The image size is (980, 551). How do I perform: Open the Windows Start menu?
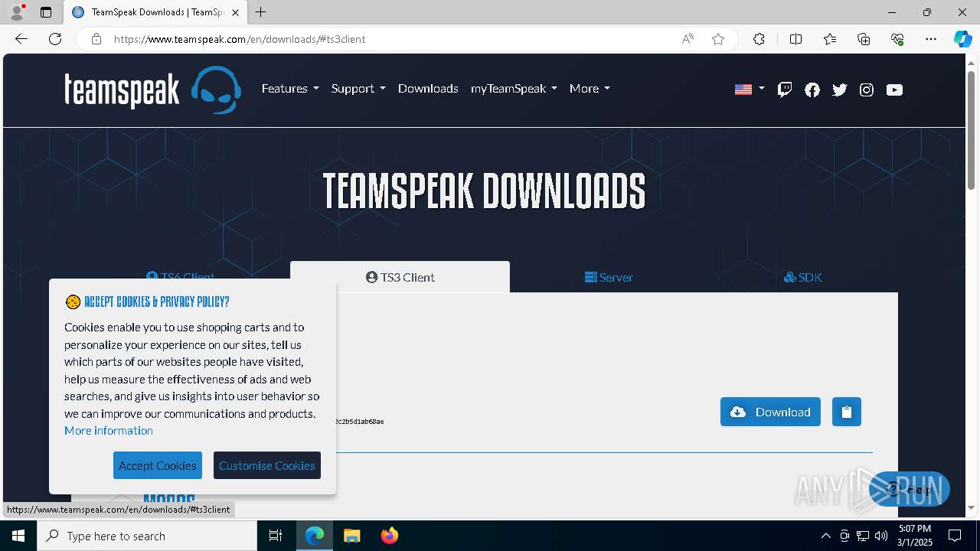18,536
